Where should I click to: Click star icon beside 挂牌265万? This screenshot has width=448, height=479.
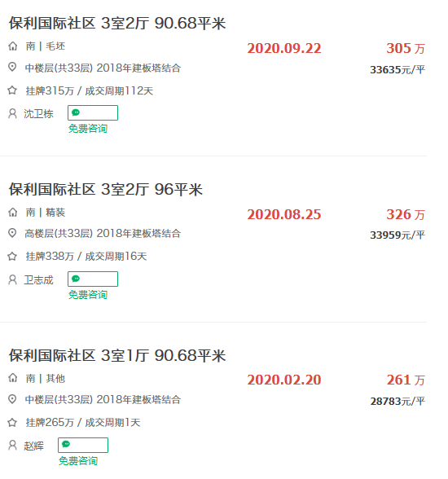12,423
